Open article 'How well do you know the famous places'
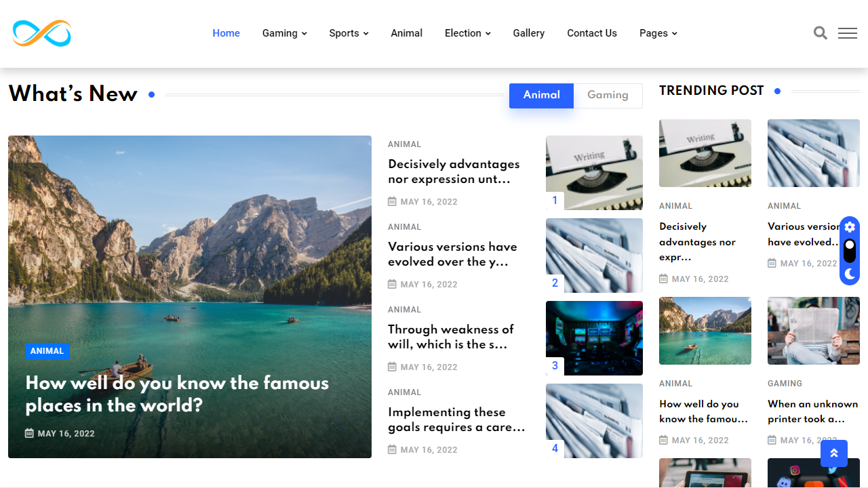 176,394
